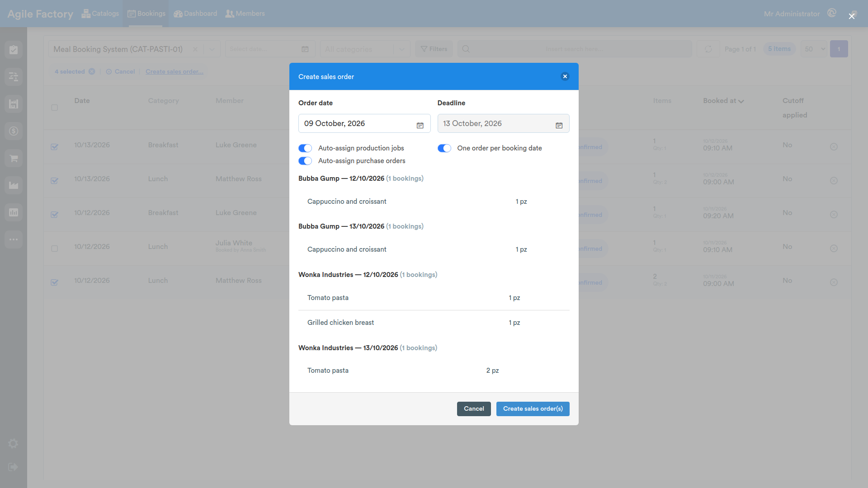Viewport: 868px width, 488px height.
Task: Click the refresh icon in bookings toolbar
Action: (708, 49)
